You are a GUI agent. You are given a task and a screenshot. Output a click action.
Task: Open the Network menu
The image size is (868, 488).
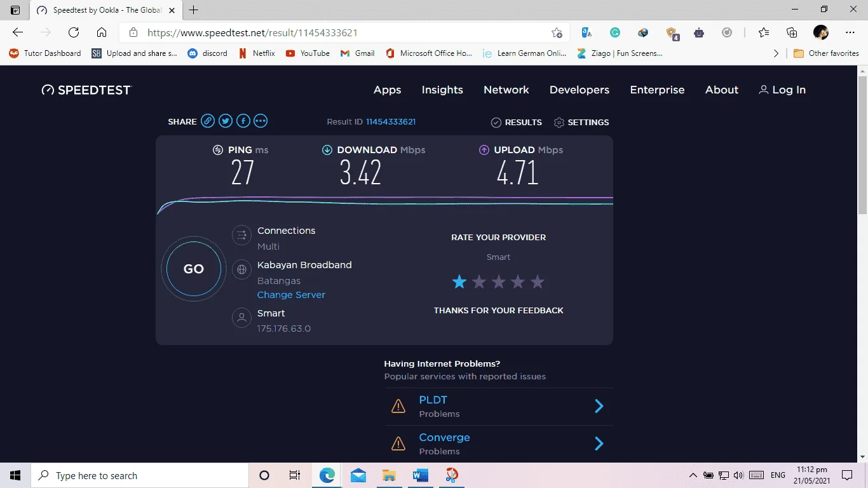coord(506,90)
